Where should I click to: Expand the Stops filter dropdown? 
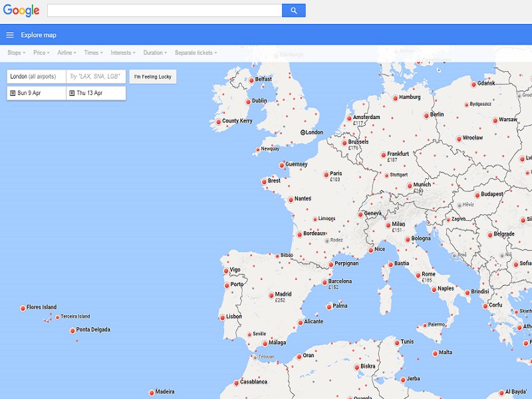pyautogui.click(x=16, y=53)
